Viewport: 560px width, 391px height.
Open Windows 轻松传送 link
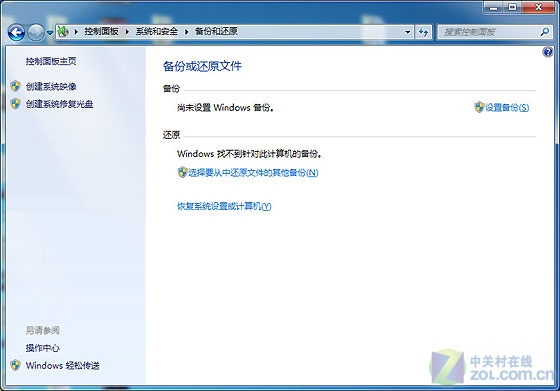pos(62,365)
